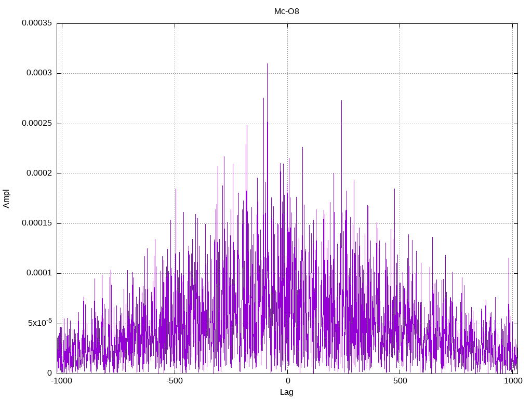Screen dimensions: 532x399
Task: Click y-axis tick label 0.00015
Action: pyautogui.click(x=37, y=223)
